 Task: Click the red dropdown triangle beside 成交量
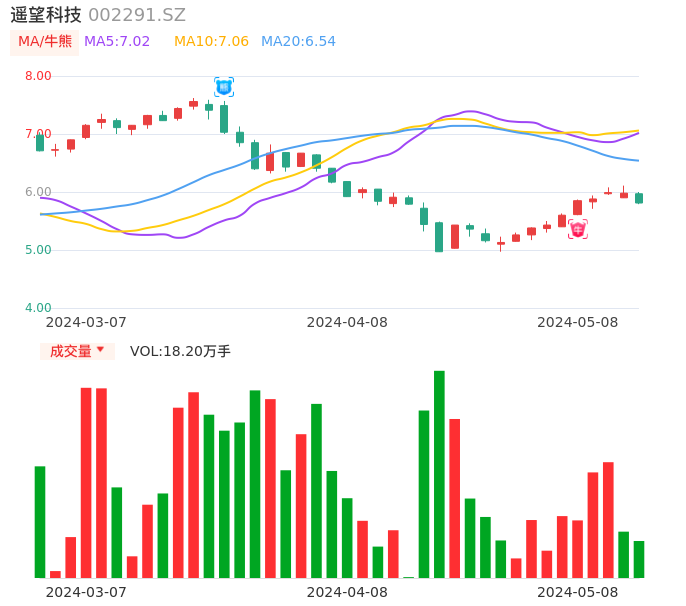(100, 350)
